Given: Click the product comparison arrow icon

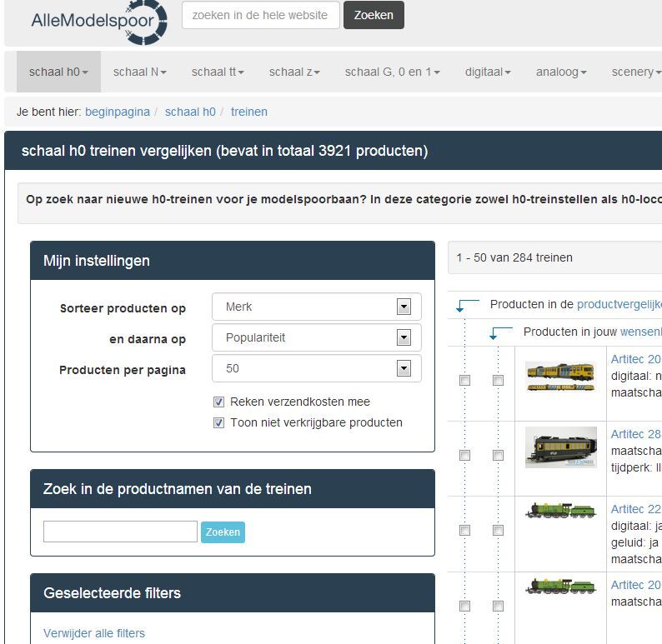Looking at the screenshot, I should (x=467, y=305).
